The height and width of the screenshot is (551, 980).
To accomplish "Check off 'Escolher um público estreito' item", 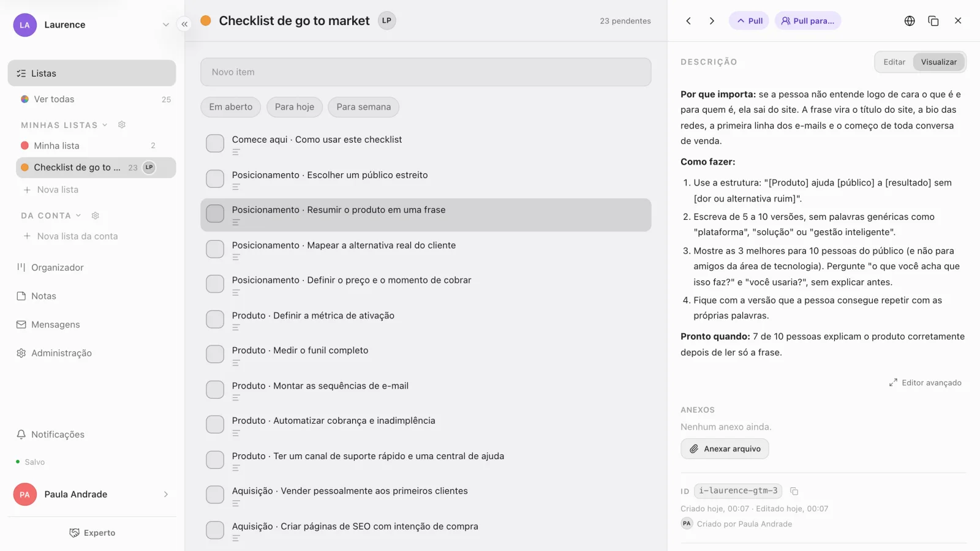I will (215, 179).
